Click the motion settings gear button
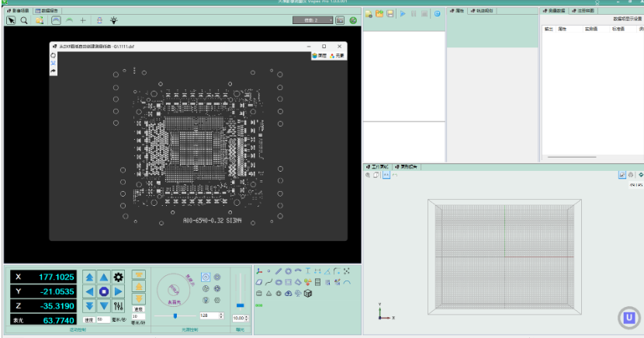 pyautogui.click(x=118, y=277)
